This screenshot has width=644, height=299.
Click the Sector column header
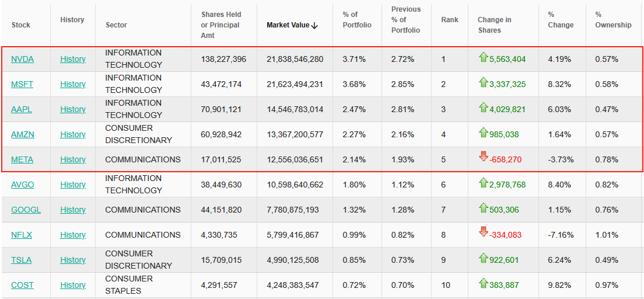(116, 25)
